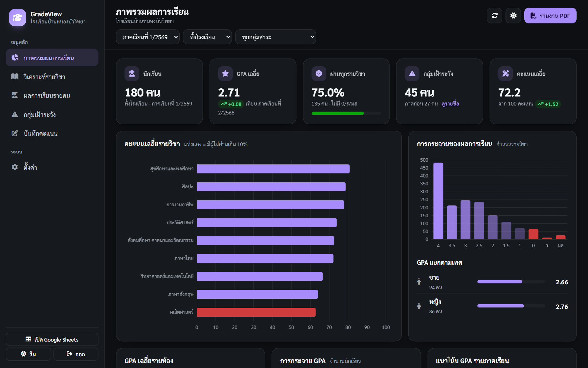This screenshot has width=588, height=368.
Task: Open the ภาคเรียนที่ 1/2569 semester dropdown
Action: pyautogui.click(x=148, y=37)
